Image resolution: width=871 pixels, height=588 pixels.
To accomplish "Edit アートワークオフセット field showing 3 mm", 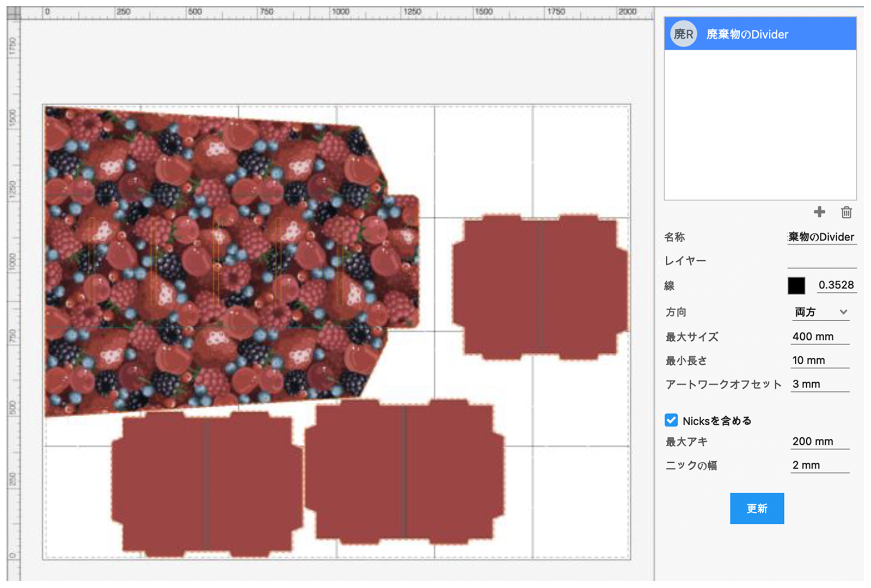I will click(820, 384).
